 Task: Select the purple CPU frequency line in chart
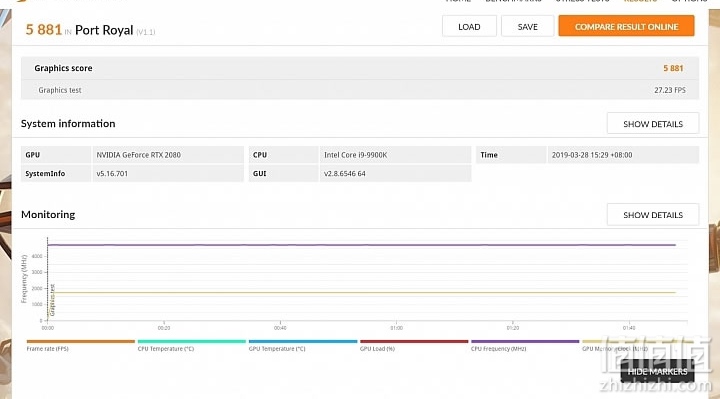click(362, 245)
